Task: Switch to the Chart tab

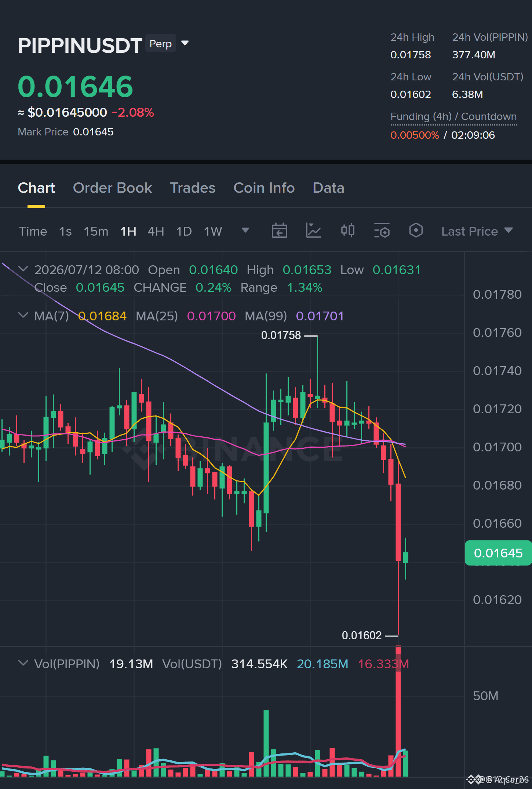Action: pyautogui.click(x=36, y=188)
